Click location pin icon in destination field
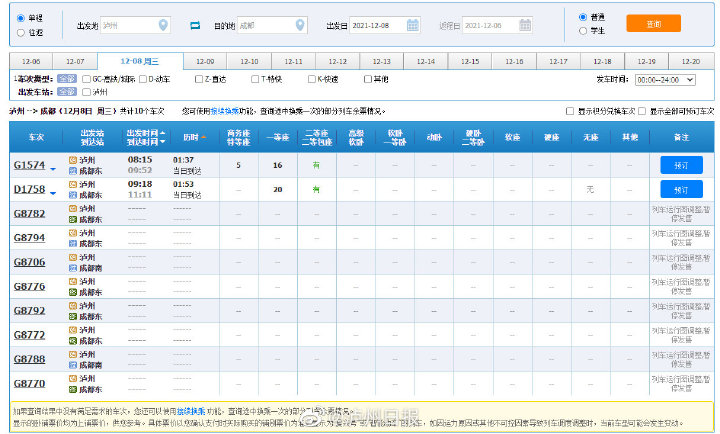This screenshot has height=434, width=720. click(298, 25)
